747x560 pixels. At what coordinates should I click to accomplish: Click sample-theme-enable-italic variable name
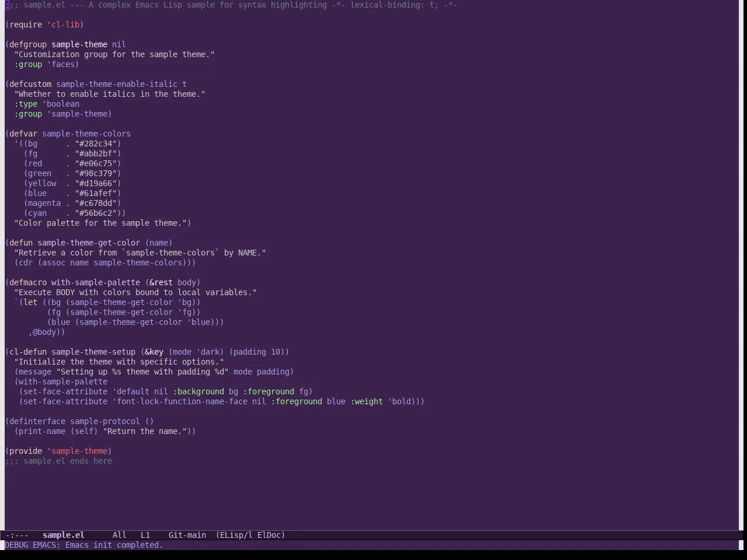coord(117,84)
